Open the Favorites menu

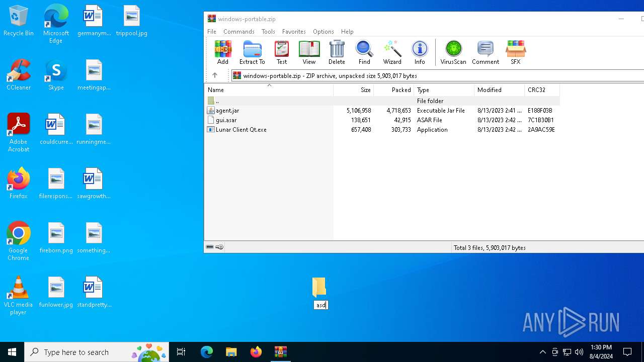coord(294,32)
